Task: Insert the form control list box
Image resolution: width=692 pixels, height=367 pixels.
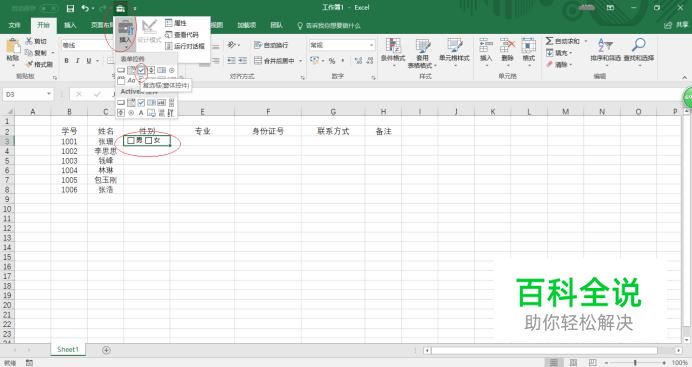Action: (x=162, y=70)
